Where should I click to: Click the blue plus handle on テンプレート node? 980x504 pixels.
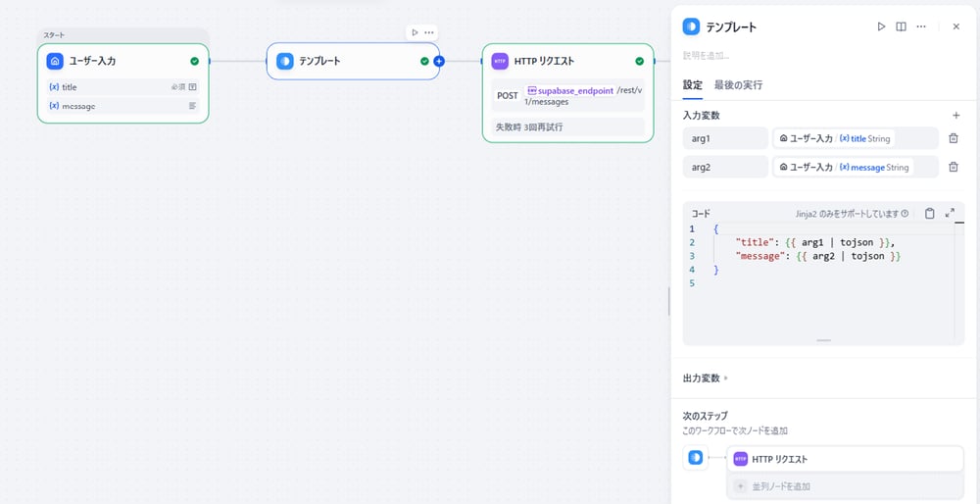click(x=438, y=61)
